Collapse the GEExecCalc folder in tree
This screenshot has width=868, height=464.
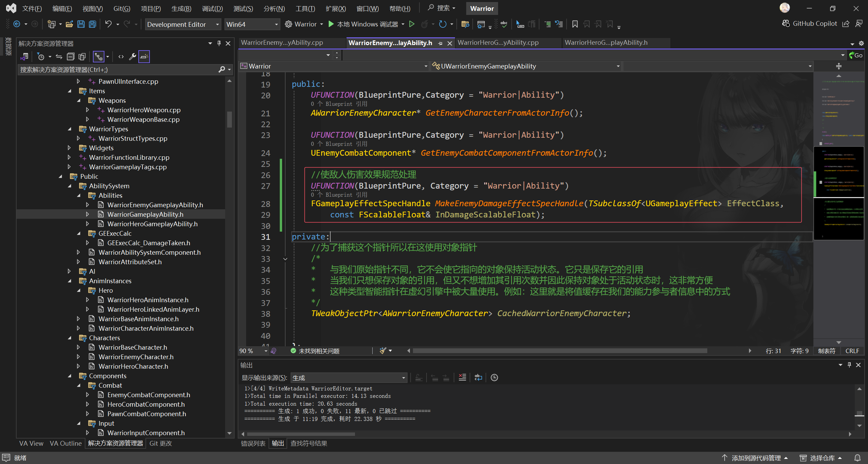[79, 233]
